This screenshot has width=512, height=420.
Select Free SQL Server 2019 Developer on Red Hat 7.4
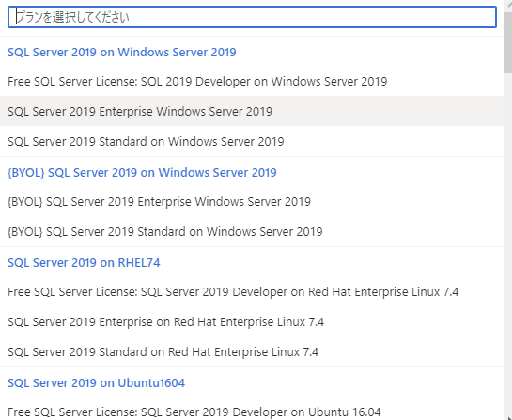point(252,291)
